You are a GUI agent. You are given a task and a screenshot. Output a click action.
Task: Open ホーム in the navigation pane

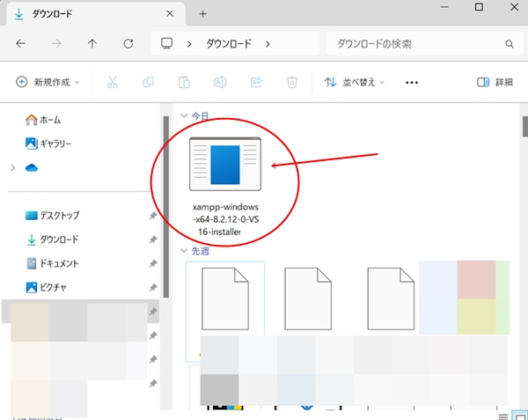(43, 120)
